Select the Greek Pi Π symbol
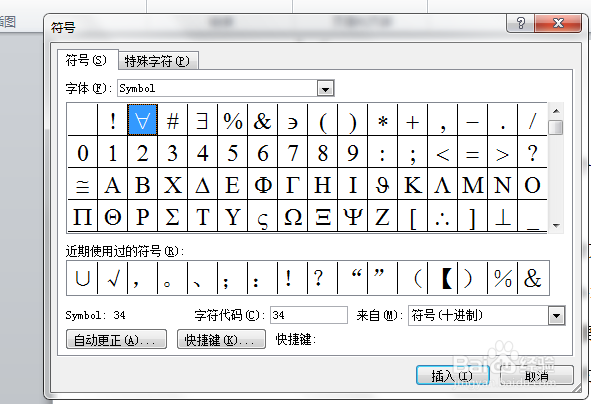Image resolution: width=591 pixels, height=404 pixels. coord(83,216)
